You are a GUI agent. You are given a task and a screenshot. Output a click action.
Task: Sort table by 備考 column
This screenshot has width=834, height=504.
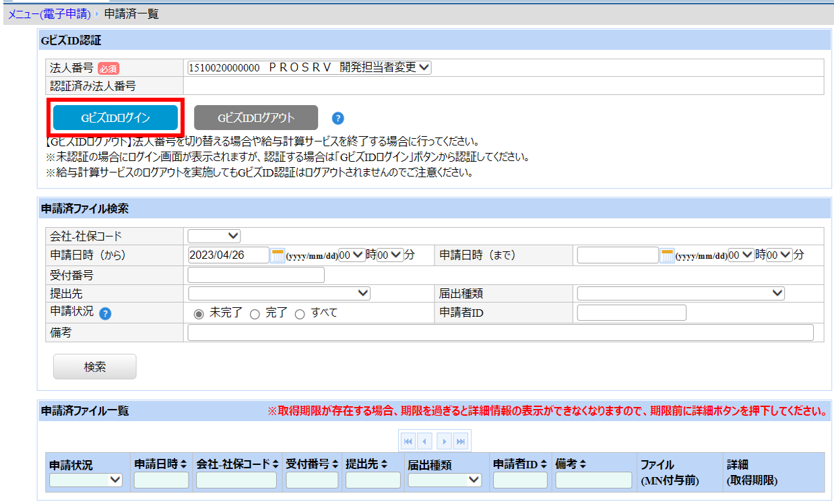pos(583,464)
